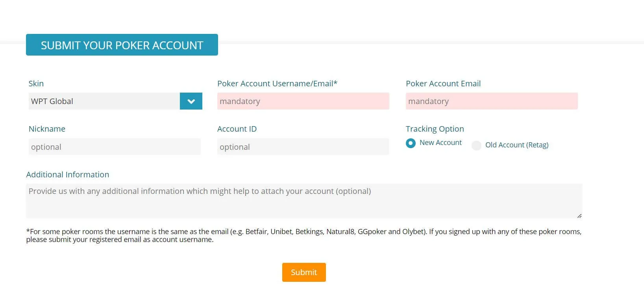The height and width of the screenshot is (307, 644).
Task: Click the Tracking Option heading label
Action: [435, 129]
